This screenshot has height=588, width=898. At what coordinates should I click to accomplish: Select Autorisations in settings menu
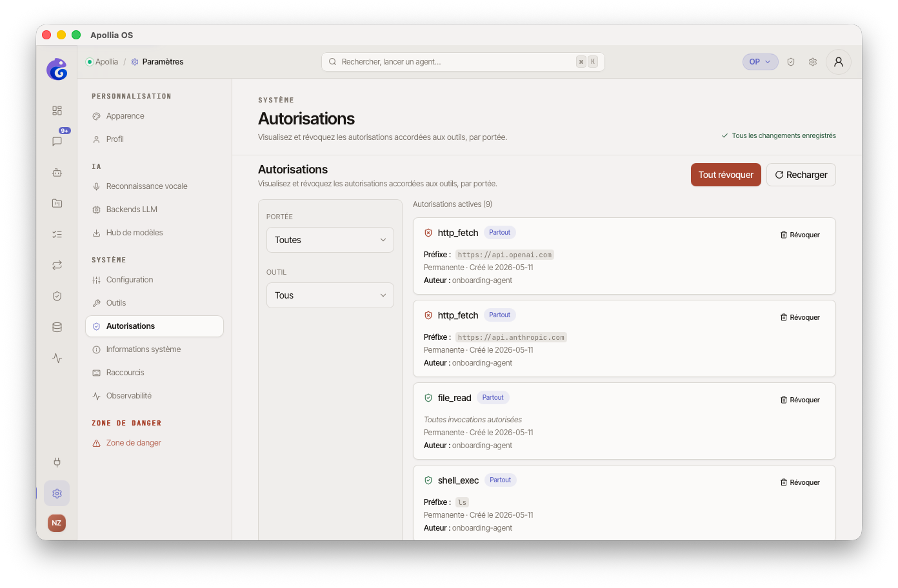(x=154, y=326)
